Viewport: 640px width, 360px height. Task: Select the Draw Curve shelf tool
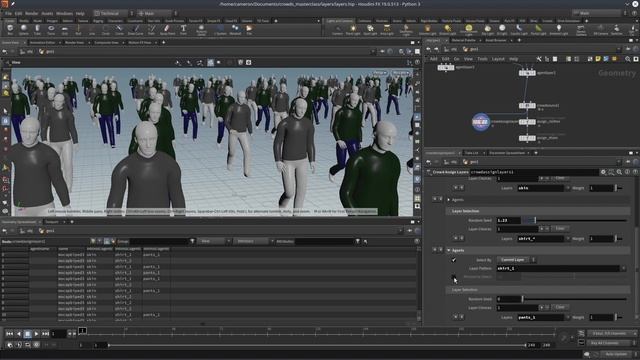point(135,29)
